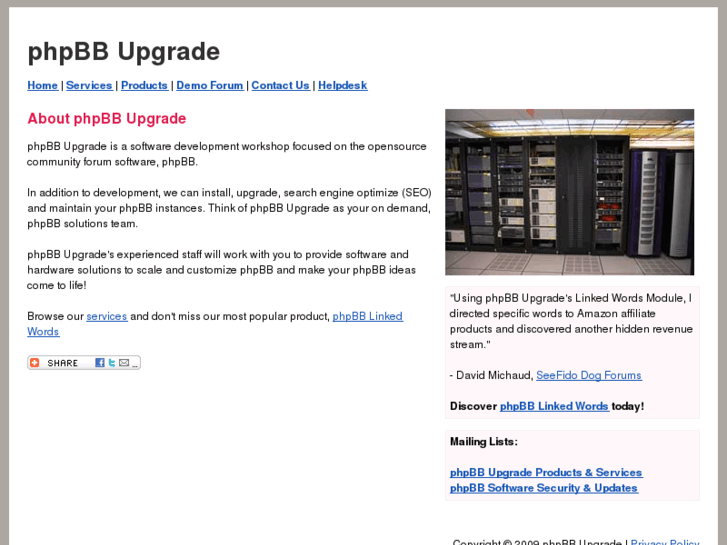Subscribe to phpBB Upgrade Products & Services list
The height and width of the screenshot is (545, 727).
coord(546,473)
